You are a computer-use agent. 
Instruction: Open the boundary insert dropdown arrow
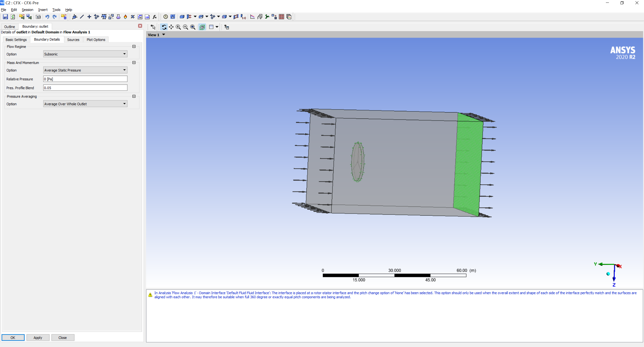[195, 17]
